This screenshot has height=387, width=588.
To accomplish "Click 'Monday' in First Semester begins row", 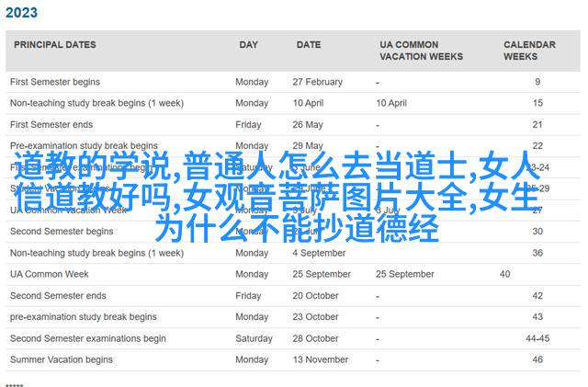I will (252, 82).
